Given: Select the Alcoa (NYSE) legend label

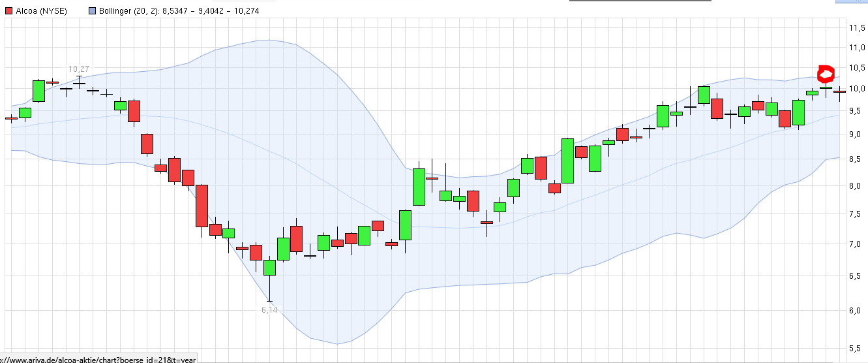Looking at the screenshot, I should pos(41,11).
